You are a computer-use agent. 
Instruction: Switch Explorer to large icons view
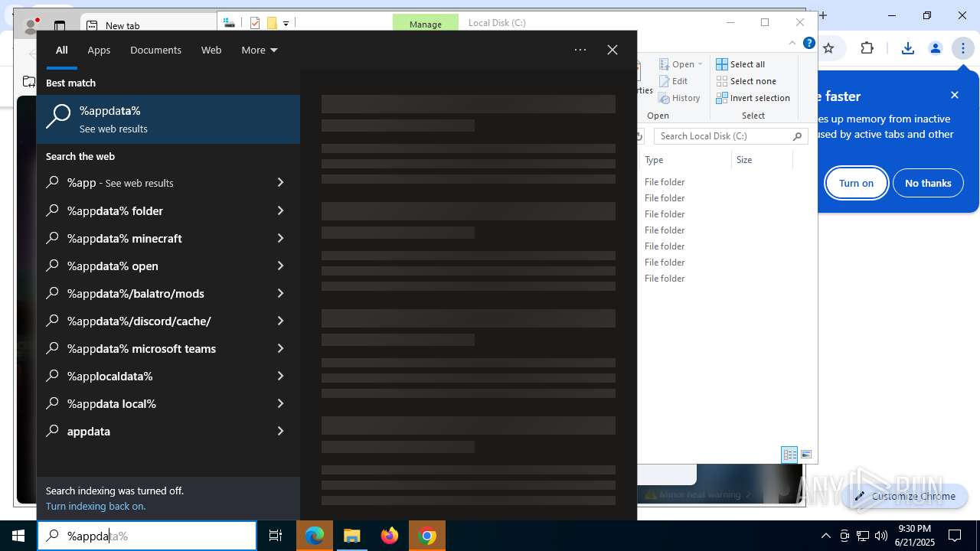point(806,455)
